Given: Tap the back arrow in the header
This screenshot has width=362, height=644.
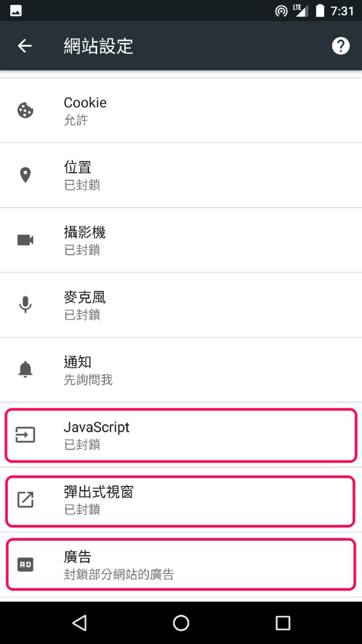Looking at the screenshot, I should 25,46.
